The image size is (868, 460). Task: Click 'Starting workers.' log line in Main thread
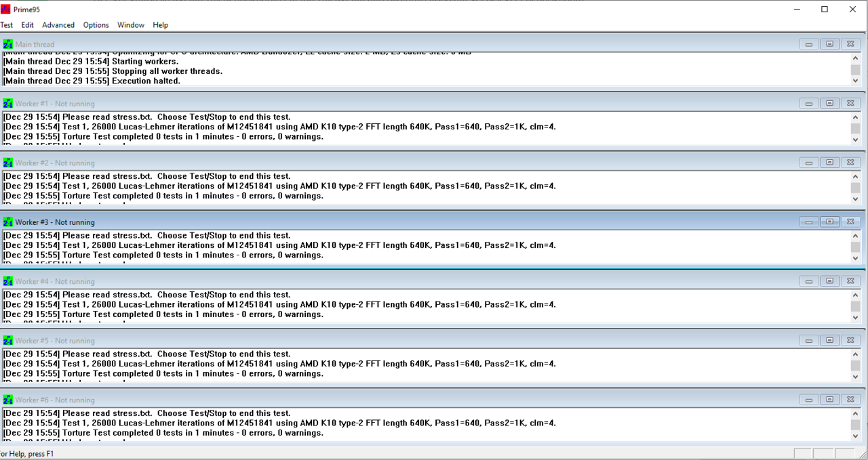pyautogui.click(x=91, y=61)
